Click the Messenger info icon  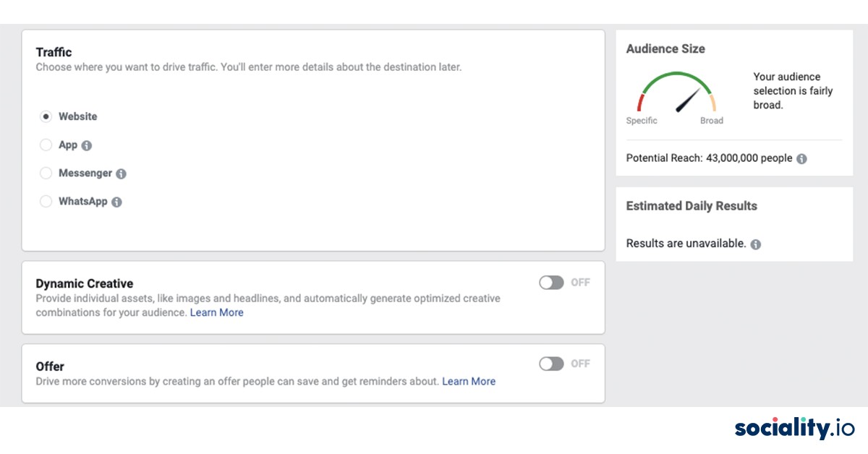click(121, 173)
